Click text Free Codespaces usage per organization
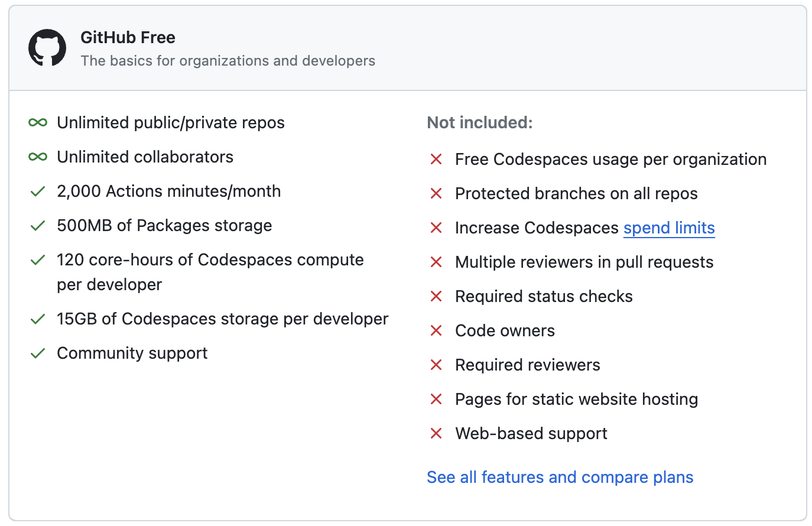Image resolution: width=812 pixels, height=526 pixels. [x=610, y=160]
